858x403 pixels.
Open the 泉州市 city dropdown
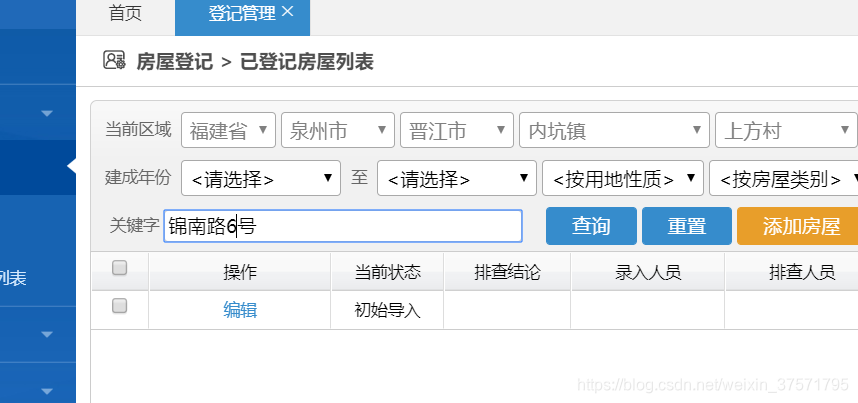[338, 130]
